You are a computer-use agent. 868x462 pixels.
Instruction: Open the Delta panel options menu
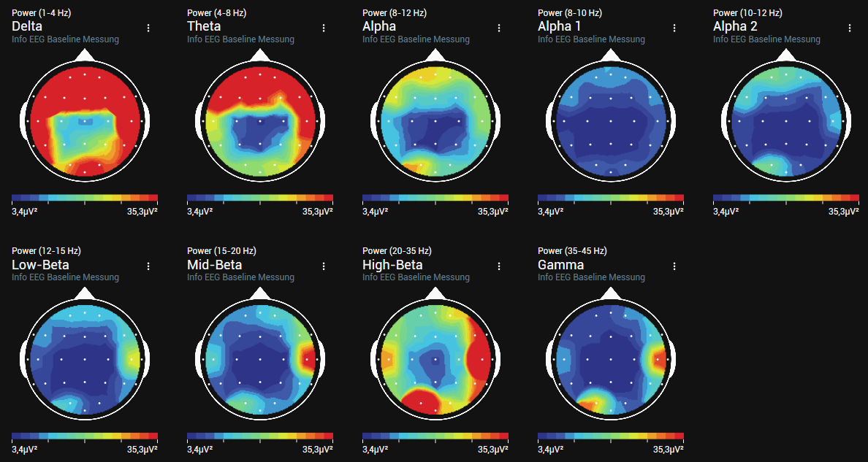point(148,28)
